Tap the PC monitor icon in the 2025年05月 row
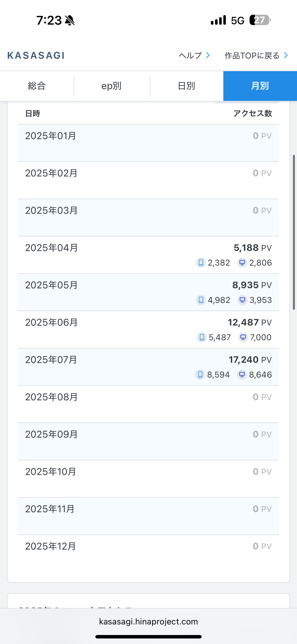This screenshot has height=644, width=297. click(242, 300)
